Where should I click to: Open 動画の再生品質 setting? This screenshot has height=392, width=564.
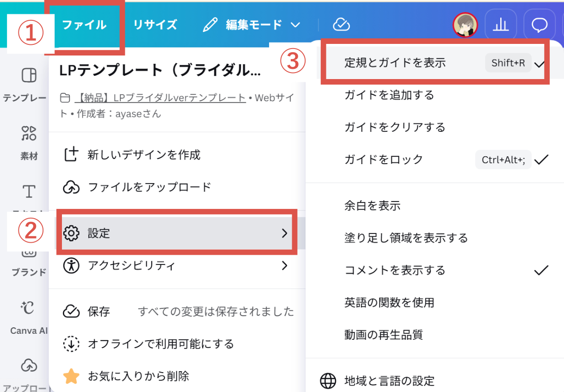click(435, 335)
